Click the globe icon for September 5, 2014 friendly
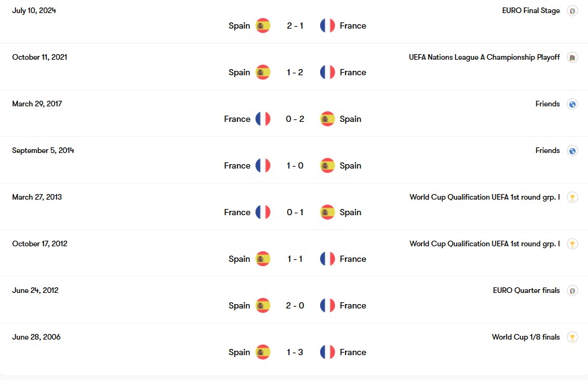The height and width of the screenshot is (380, 588). (x=572, y=151)
